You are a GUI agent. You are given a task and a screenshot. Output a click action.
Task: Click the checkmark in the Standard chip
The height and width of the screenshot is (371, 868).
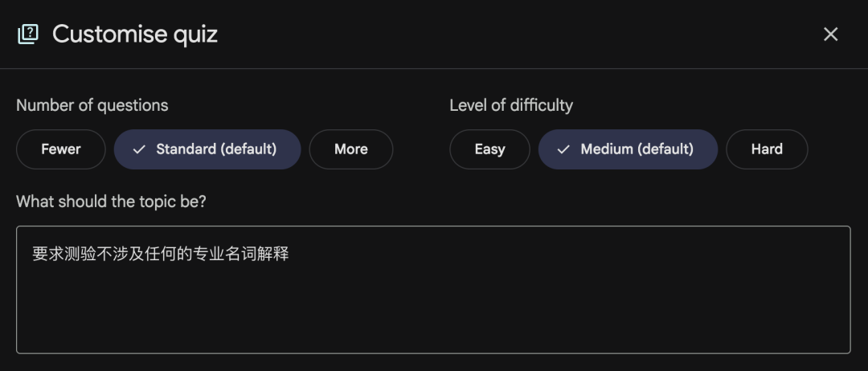(x=139, y=149)
